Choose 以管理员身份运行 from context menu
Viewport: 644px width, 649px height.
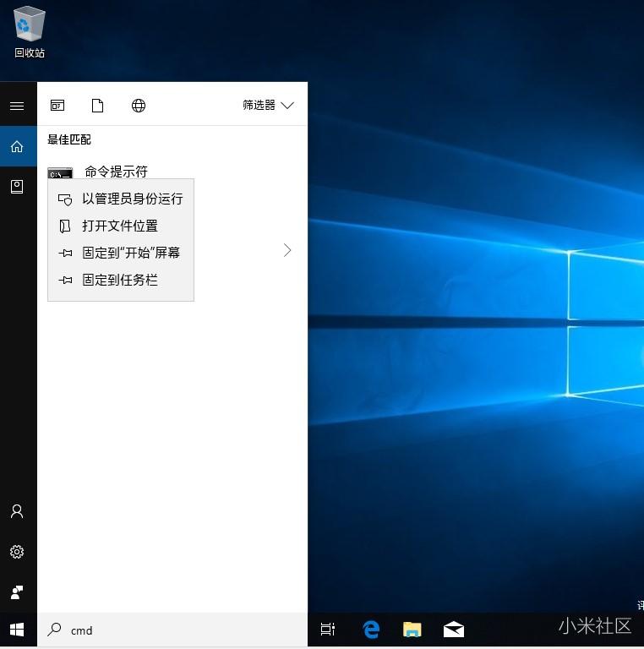(121, 199)
